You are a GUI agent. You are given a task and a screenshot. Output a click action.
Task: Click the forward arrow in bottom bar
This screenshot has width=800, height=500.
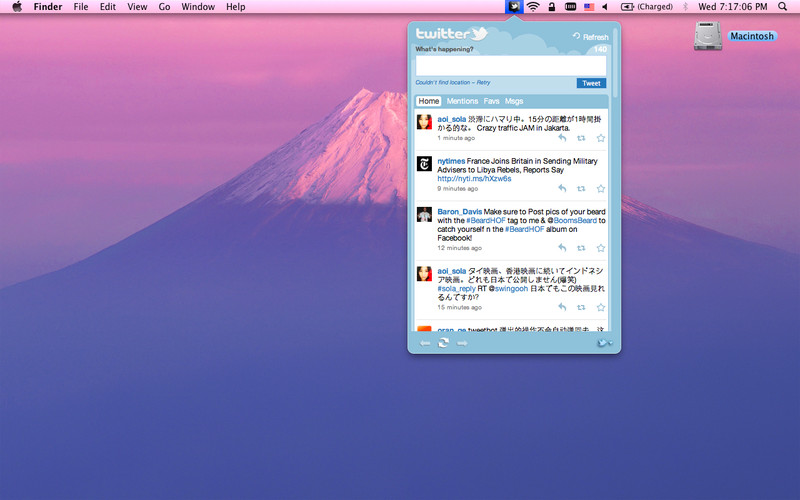[462, 343]
